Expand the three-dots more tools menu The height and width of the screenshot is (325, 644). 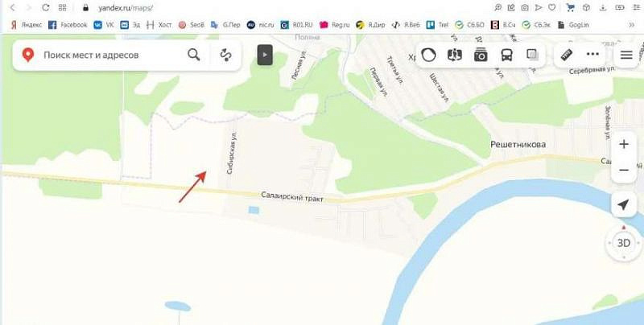coord(592,54)
